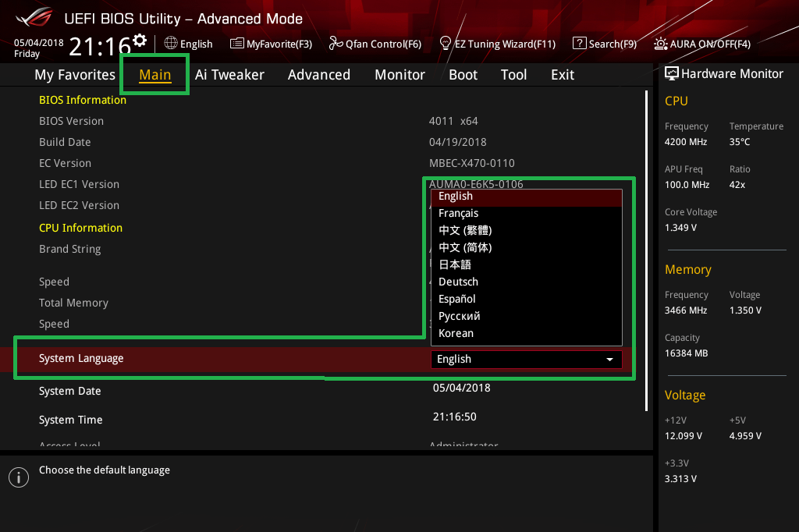The width and height of the screenshot is (799, 532).
Task: Click the Brand String label
Action: [x=69, y=249]
